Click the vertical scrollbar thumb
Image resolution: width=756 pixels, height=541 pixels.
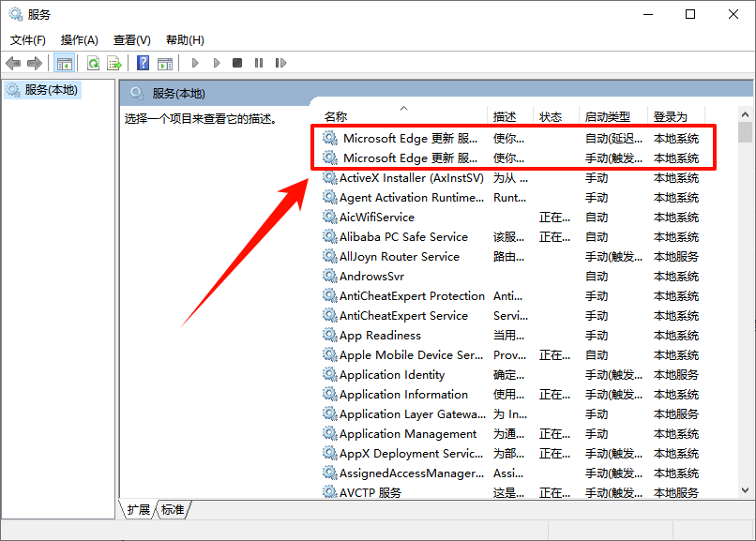point(745,132)
